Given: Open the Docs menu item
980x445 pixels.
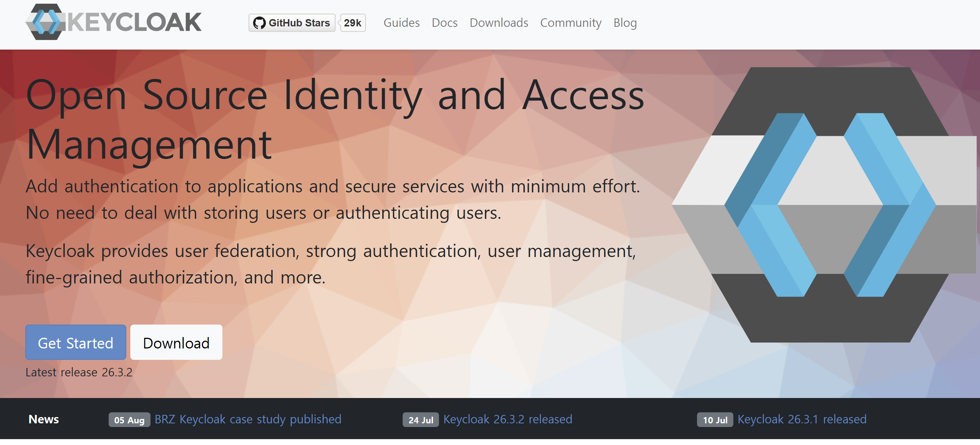Looking at the screenshot, I should (444, 23).
